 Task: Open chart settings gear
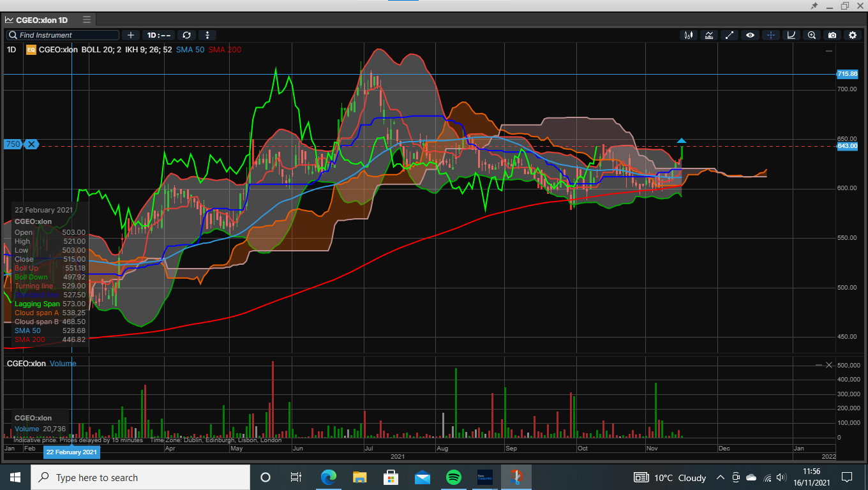tap(853, 35)
